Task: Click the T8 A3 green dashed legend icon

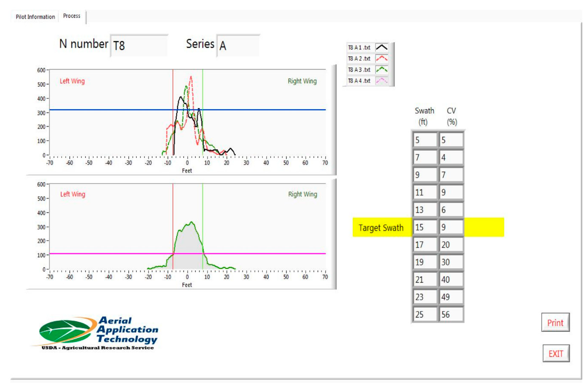Action: 381,70
